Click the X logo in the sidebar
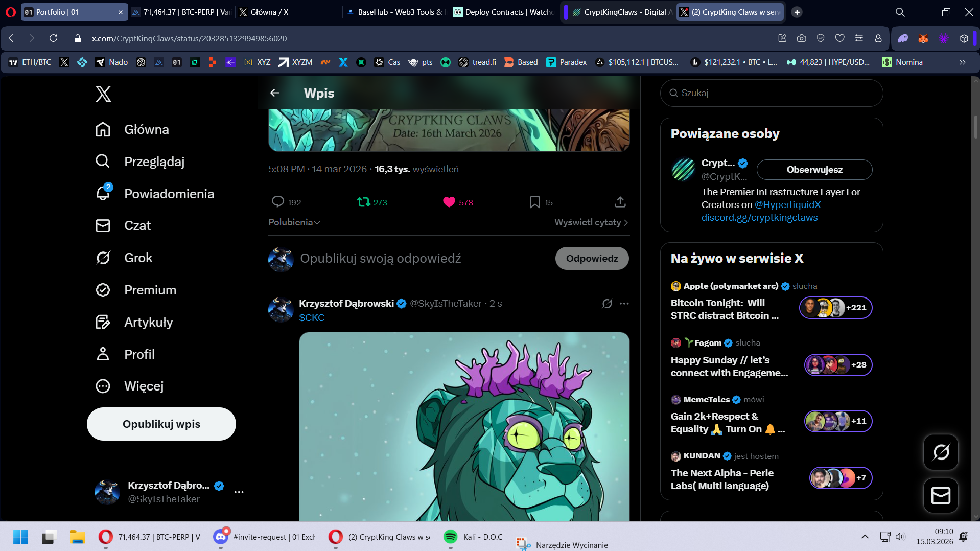This screenshot has width=980, height=551. (103, 94)
